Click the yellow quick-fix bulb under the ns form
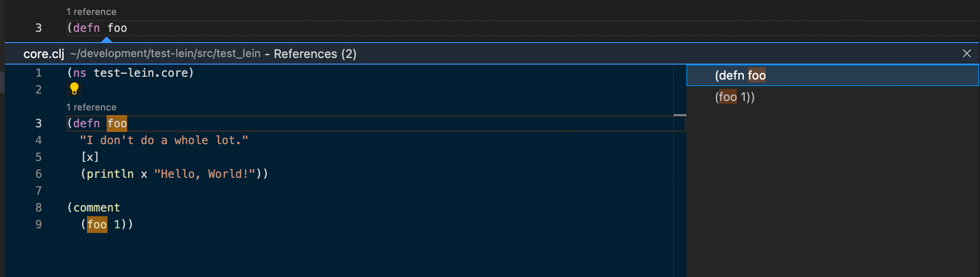Screen dimensions: 980x277 [x=75, y=89]
